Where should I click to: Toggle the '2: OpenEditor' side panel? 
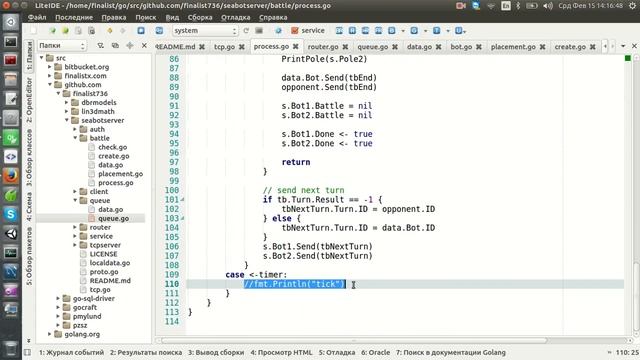[29, 100]
